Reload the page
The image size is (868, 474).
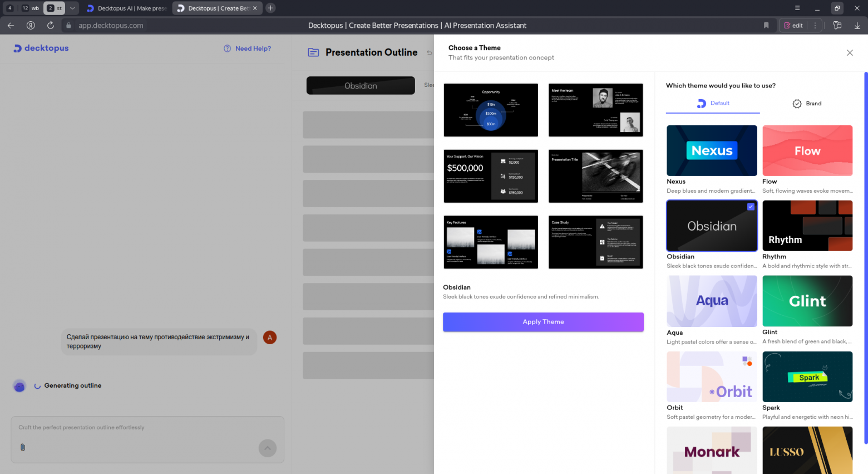pyautogui.click(x=51, y=25)
